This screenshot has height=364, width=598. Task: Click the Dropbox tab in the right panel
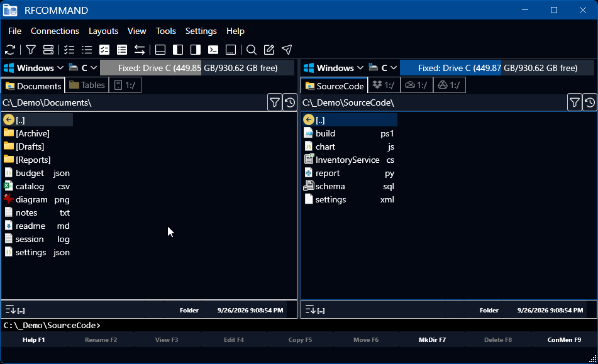click(384, 85)
